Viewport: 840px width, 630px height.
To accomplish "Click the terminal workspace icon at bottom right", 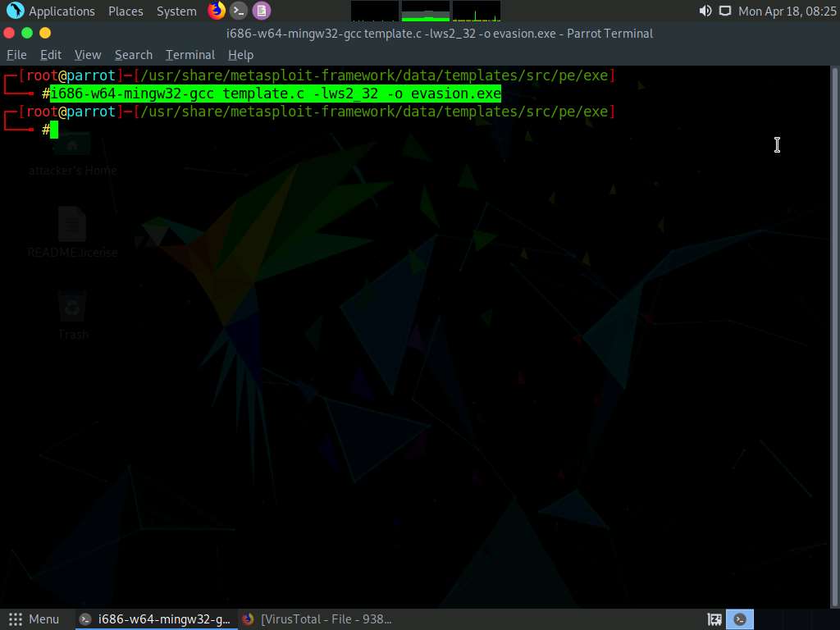I will click(x=741, y=619).
